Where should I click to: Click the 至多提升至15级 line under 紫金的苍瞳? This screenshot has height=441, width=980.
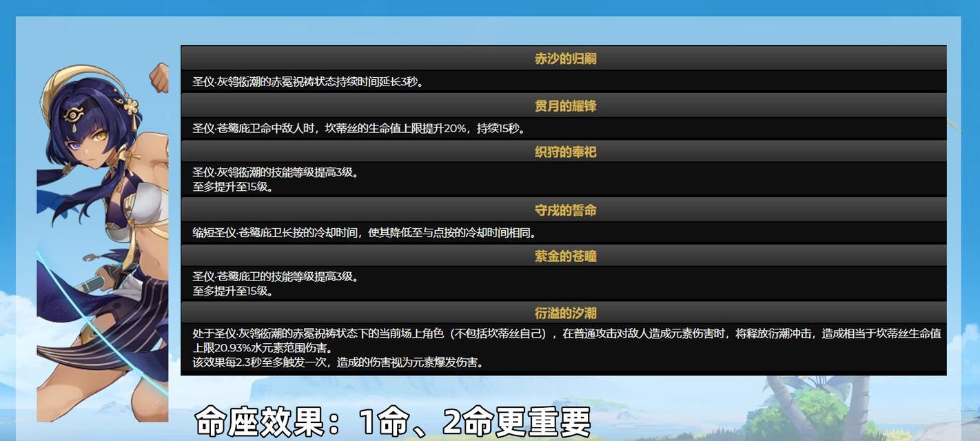click(x=232, y=291)
